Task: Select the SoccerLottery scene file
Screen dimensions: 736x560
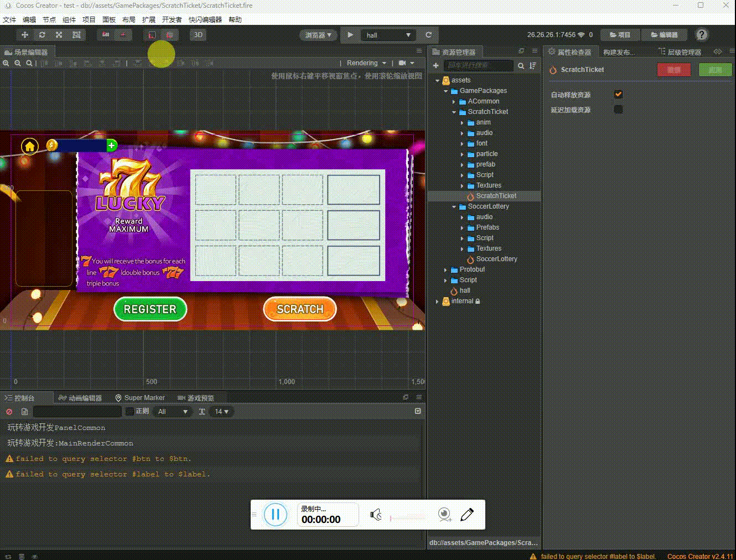Action: 496,259
